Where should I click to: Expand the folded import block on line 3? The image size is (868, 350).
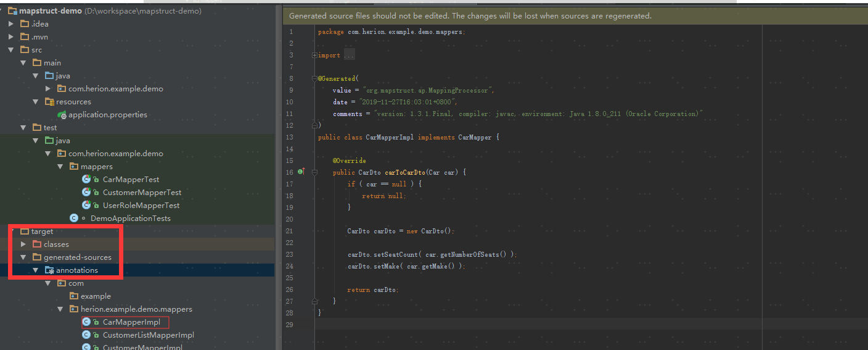coord(315,55)
